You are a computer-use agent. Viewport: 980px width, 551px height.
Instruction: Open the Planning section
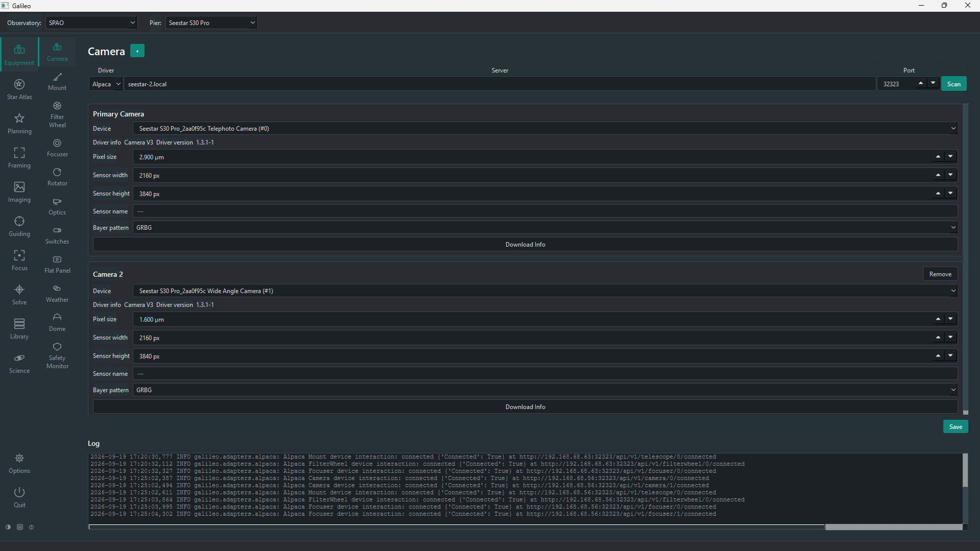pyautogui.click(x=19, y=124)
